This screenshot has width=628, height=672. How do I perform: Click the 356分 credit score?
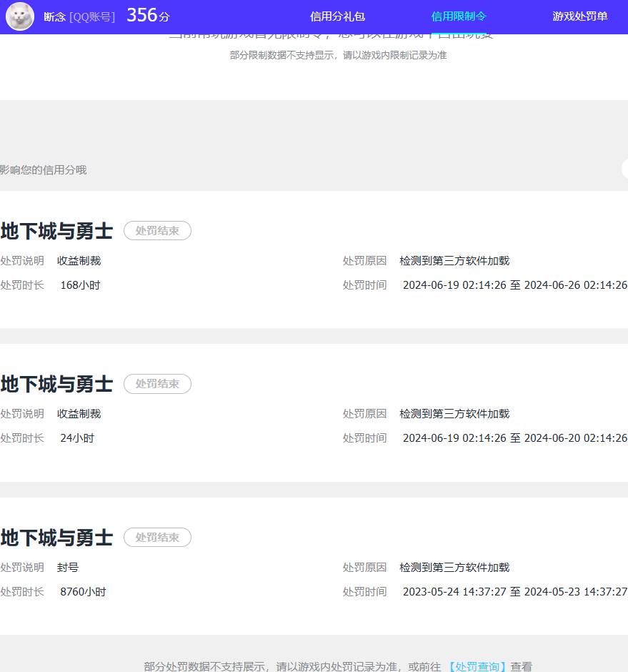click(x=148, y=16)
